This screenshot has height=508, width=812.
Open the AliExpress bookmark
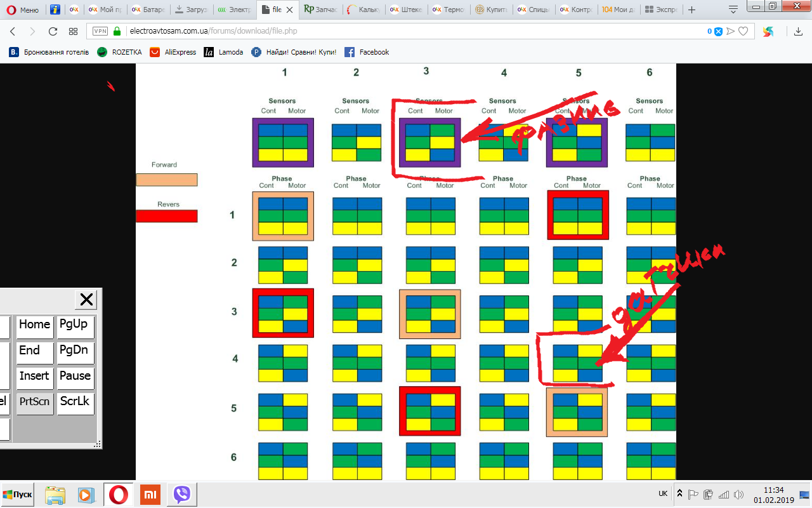[173, 52]
